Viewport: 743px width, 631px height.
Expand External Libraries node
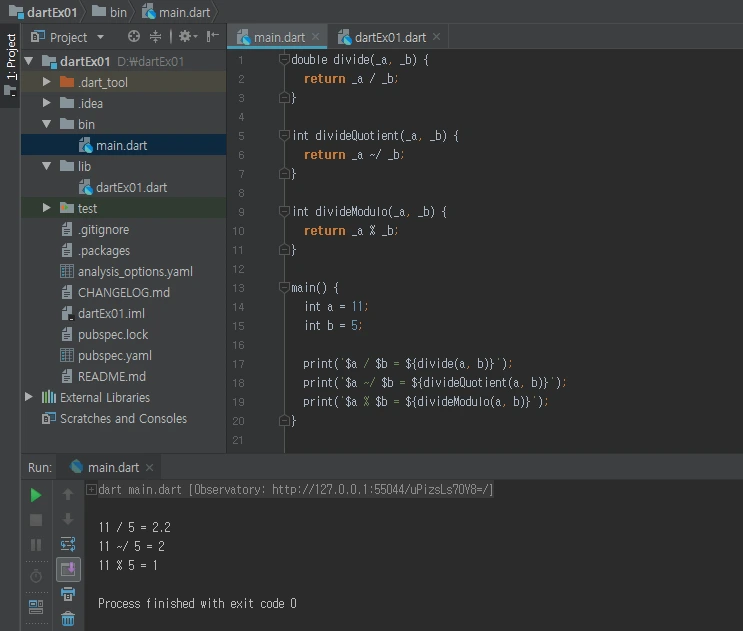pos(29,397)
